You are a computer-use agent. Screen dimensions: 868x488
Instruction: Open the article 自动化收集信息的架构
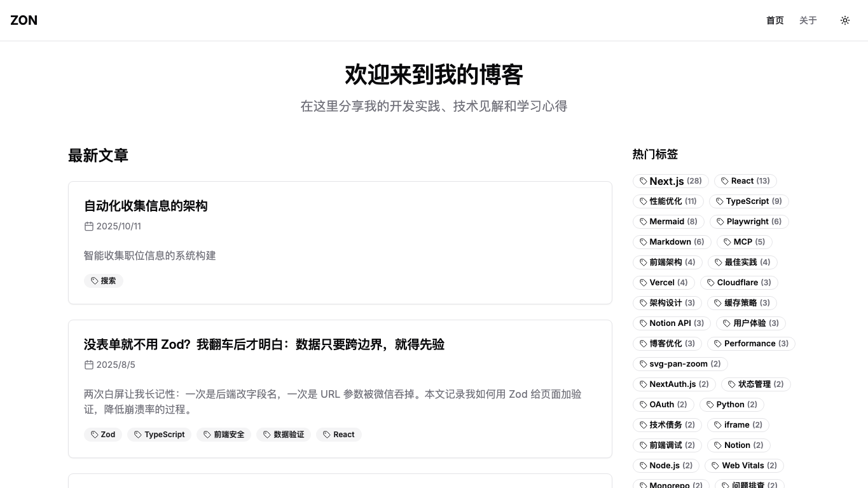pos(146,206)
